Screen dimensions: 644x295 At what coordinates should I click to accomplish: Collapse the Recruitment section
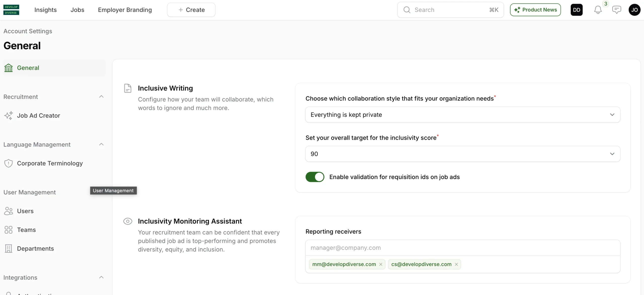point(101,97)
